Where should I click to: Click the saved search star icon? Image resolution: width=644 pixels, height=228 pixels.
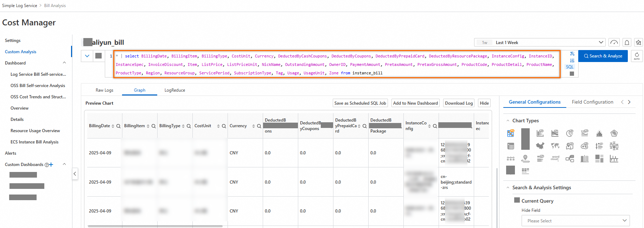click(x=638, y=43)
